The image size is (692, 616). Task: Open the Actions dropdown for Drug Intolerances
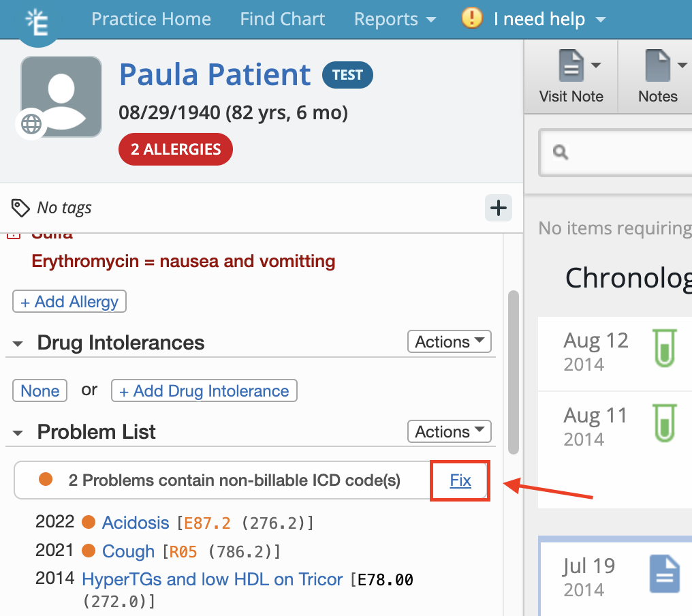pyautogui.click(x=449, y=341)
